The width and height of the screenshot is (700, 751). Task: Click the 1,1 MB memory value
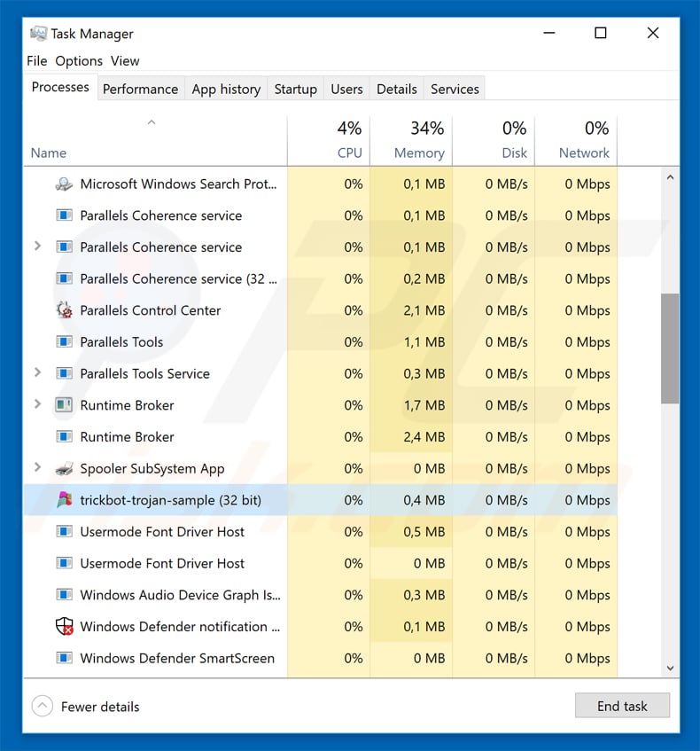click(424, 342)
